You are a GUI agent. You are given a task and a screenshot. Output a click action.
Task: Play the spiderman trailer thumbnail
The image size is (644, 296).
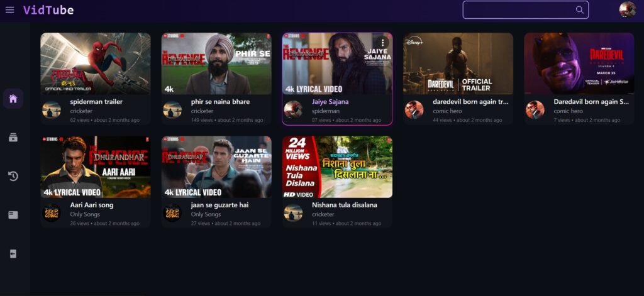click(x=96, y=63)
